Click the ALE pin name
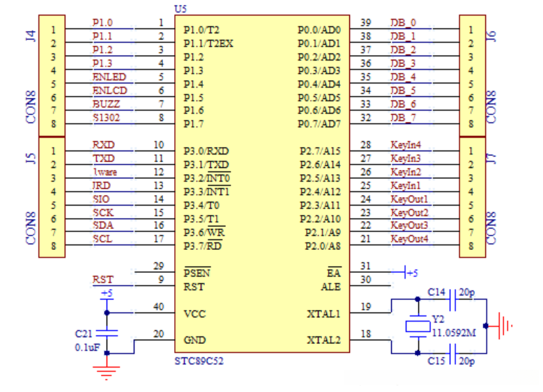The width and height of the screenshot is (543, 392). (330, 287)
